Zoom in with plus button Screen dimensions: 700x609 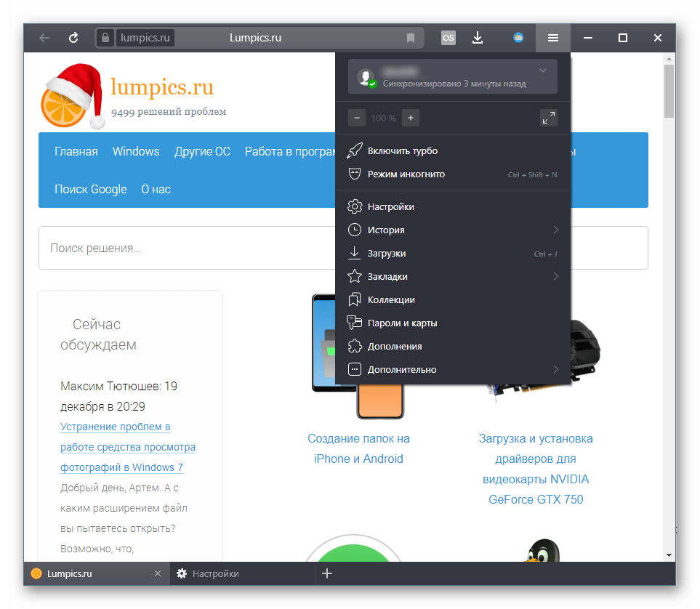410,118
